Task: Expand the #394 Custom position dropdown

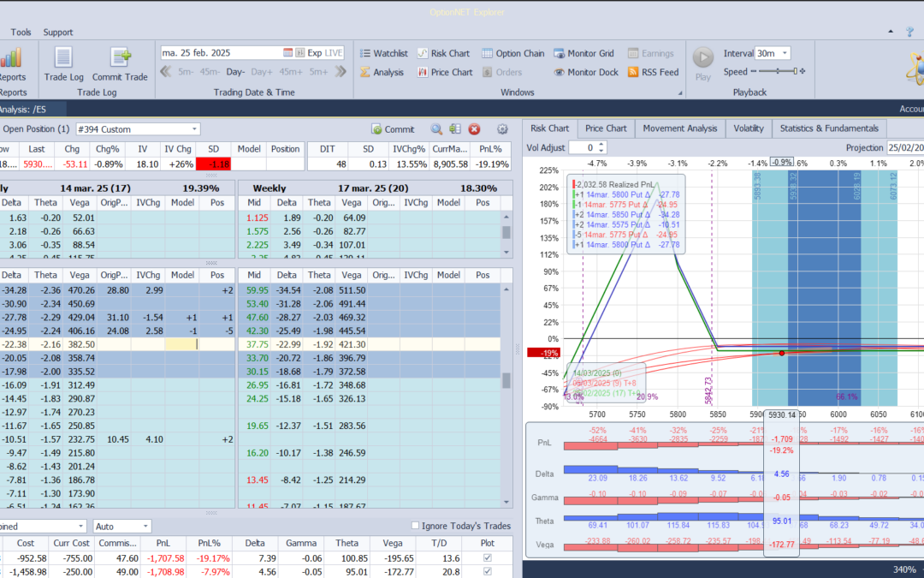Action: [194, 129]
